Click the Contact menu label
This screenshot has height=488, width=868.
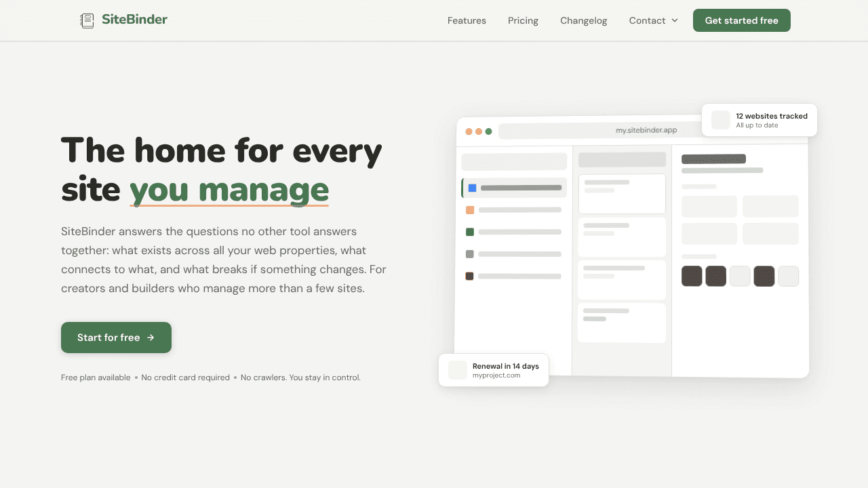(x=647, y=20)
